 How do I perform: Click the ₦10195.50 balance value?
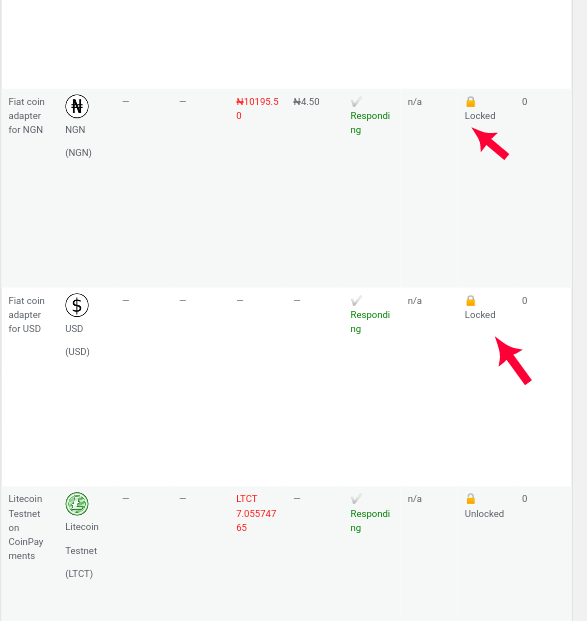tap(257, 109)
